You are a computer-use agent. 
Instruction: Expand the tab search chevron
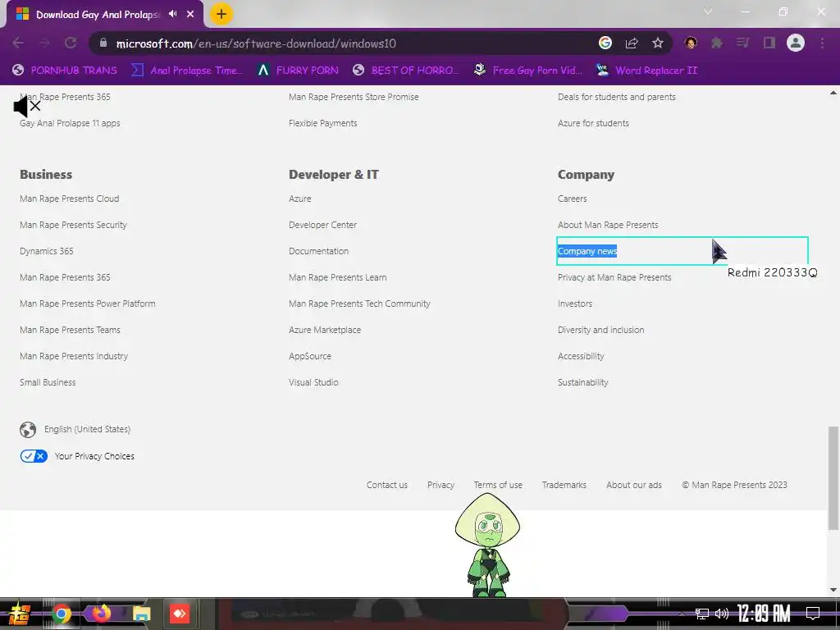(708, 11)
